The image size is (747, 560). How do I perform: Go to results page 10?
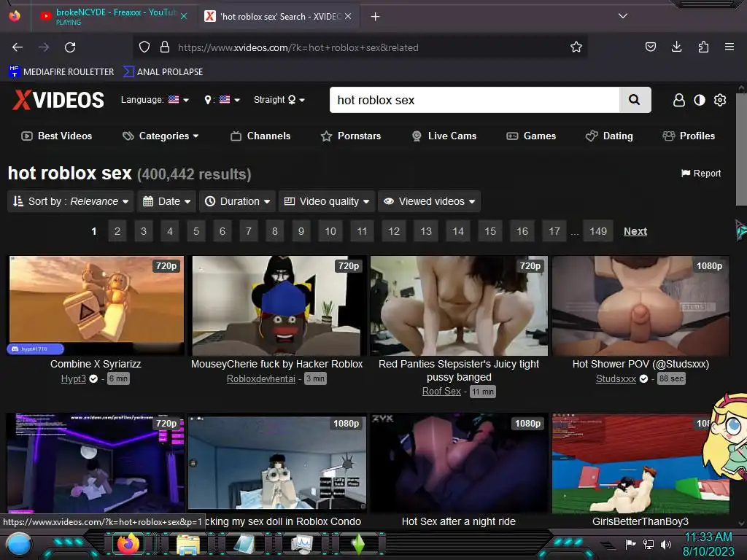330,231
